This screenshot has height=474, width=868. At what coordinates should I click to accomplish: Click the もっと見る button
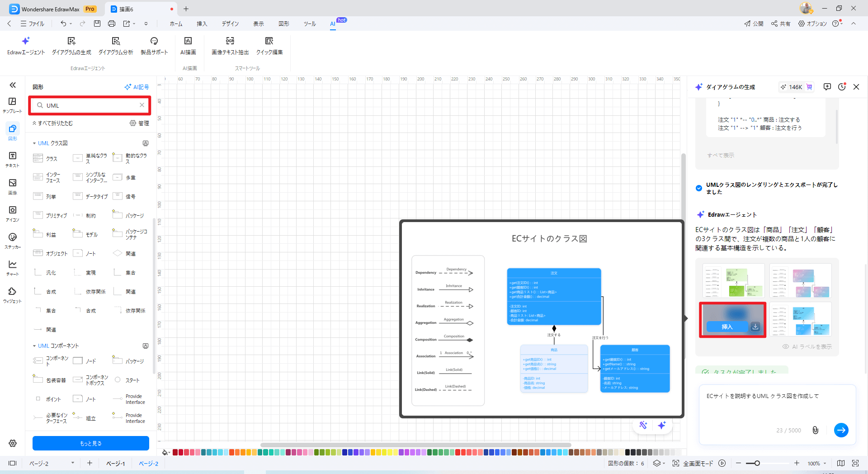90,443
